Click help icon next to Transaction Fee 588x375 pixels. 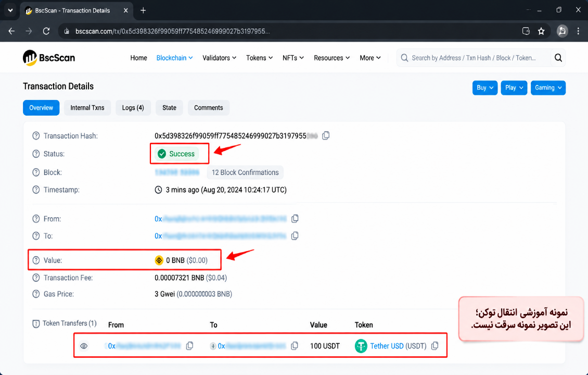tap(36, 278)
